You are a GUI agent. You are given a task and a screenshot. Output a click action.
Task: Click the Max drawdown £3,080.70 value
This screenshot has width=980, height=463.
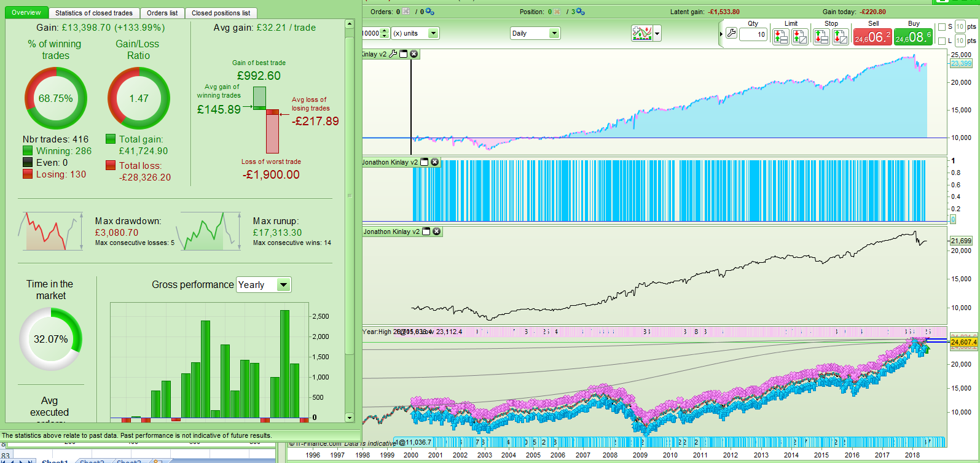117,233
